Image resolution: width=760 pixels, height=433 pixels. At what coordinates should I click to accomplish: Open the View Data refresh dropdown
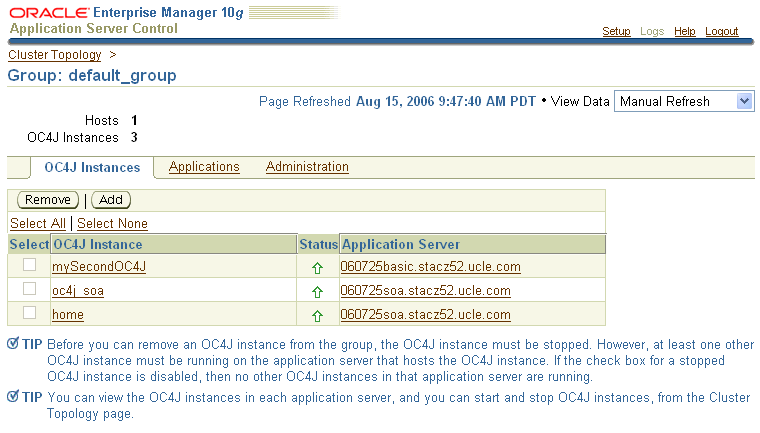coord(684,101)
